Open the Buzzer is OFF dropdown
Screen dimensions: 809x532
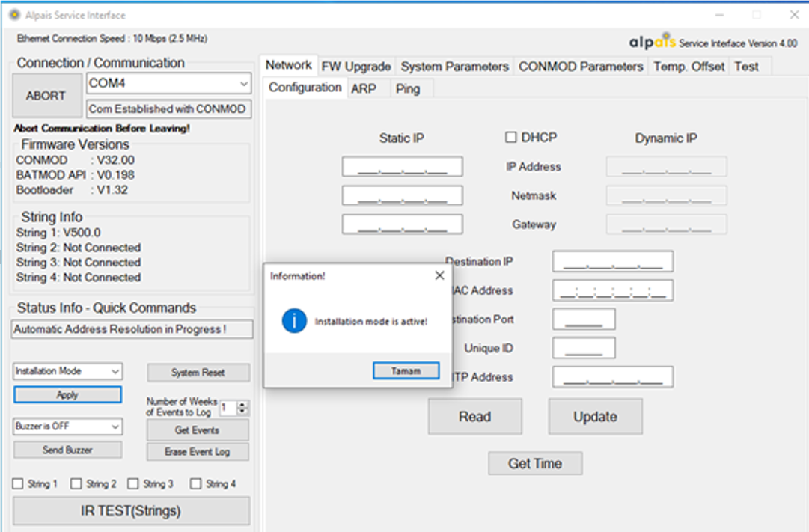[x=115, y=426]
